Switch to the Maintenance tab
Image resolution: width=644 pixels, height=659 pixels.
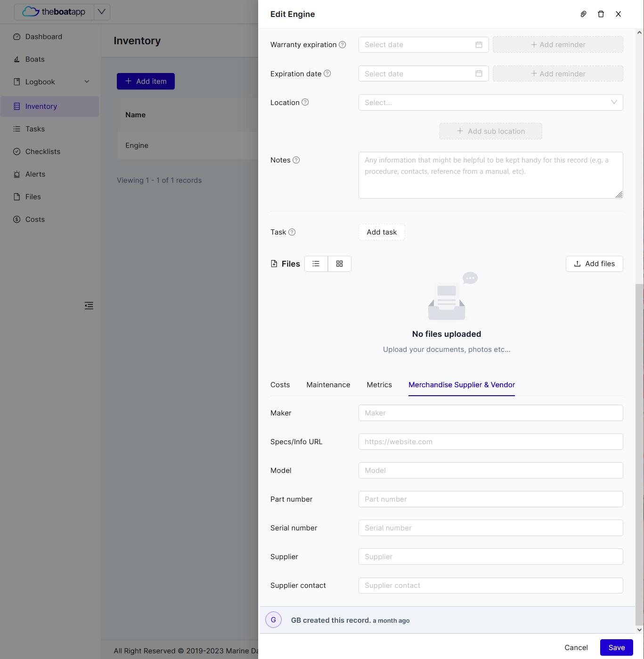point(328,385)
